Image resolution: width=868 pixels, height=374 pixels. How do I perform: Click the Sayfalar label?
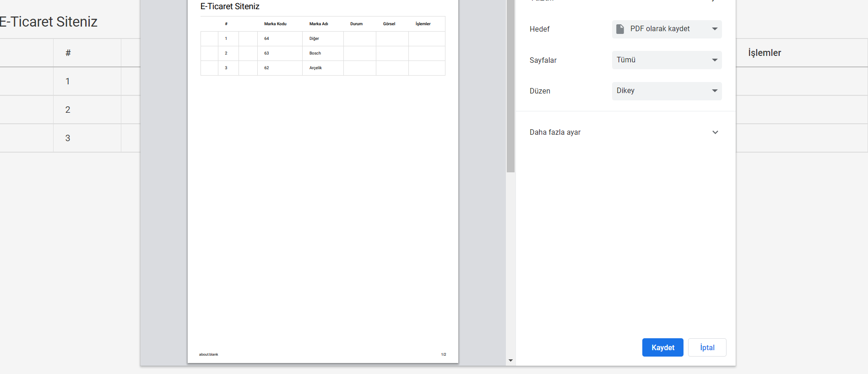tap(543, 60)
